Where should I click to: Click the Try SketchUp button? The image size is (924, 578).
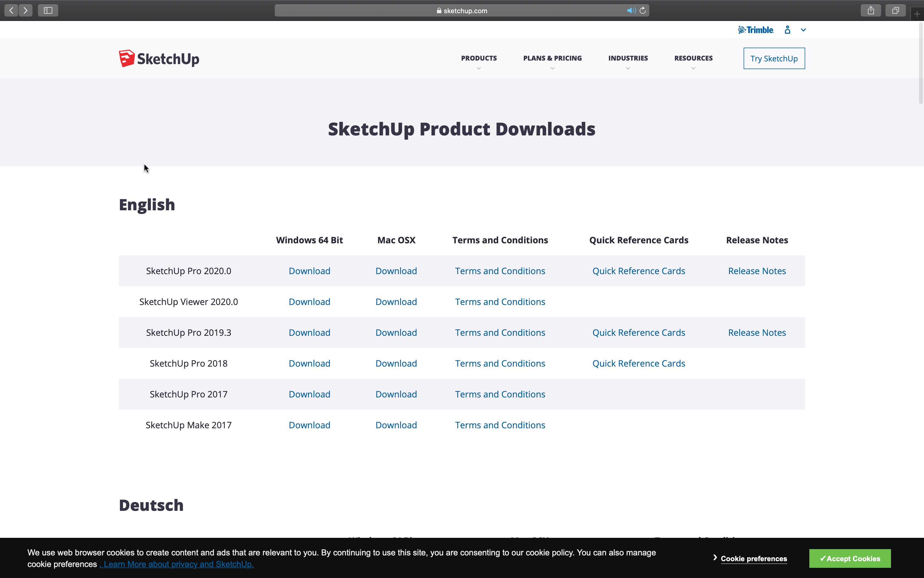click(x=774, y=58)
